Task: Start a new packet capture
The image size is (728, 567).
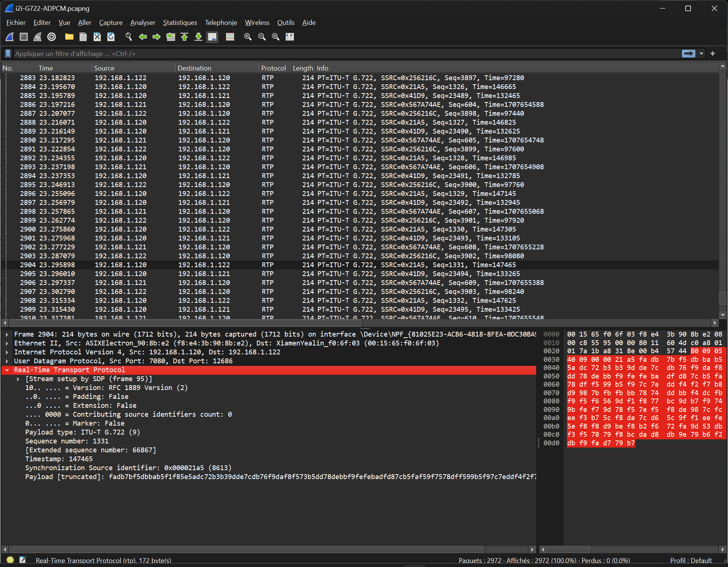Action: (10, 37)
